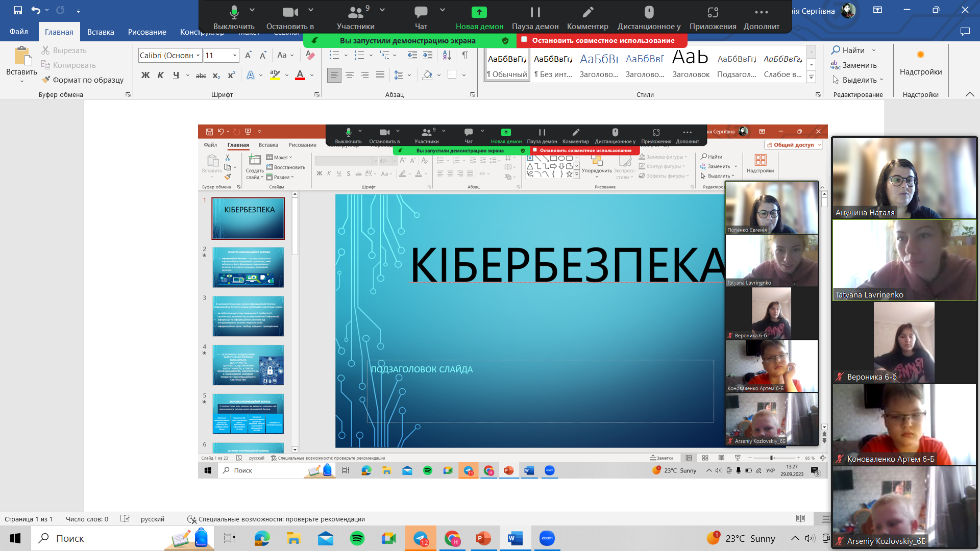Click Replace in Editing group
Screen dimensions: 980x551
click(x=854, y=65)
